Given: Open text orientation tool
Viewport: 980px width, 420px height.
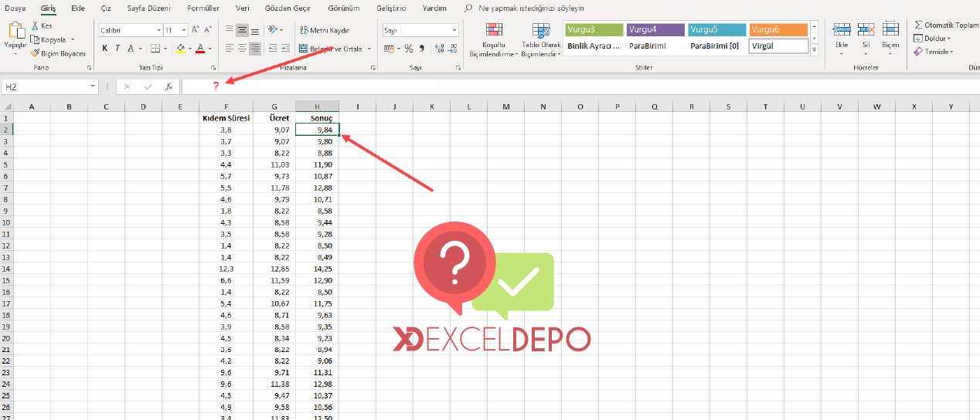Looking at the screenshot, I should click(x=274, y=30).
